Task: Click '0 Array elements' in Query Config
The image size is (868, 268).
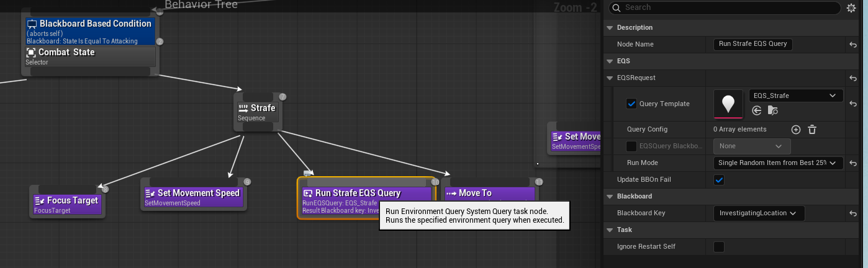Action: [x=740, y=130]
